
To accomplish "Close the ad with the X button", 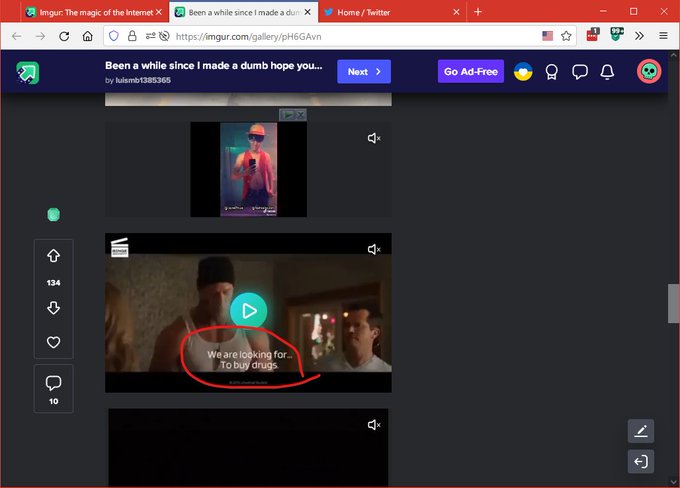I will pos(301,115).
